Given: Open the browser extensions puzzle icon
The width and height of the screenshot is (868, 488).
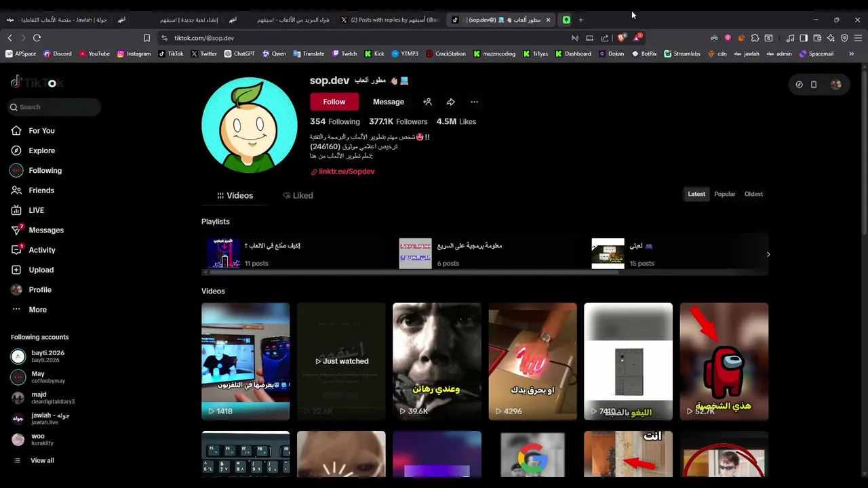Looking at the screenshot, I should (x=755, y=38).
